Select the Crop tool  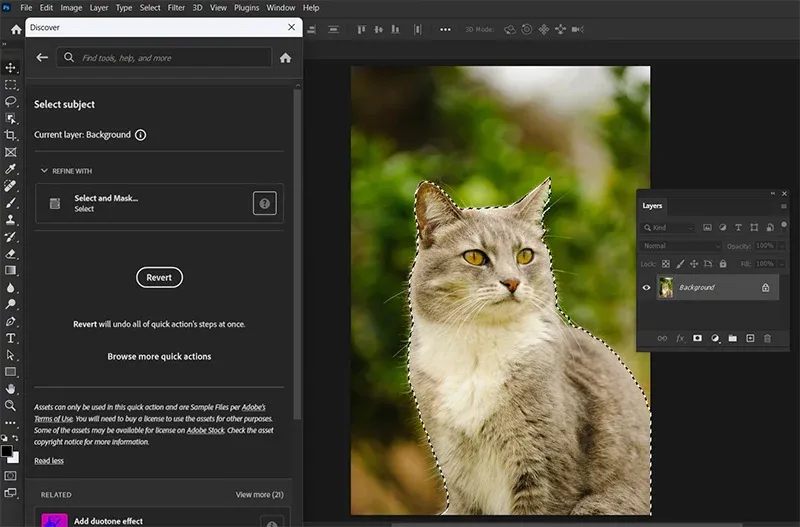click(x=10, y=135)
